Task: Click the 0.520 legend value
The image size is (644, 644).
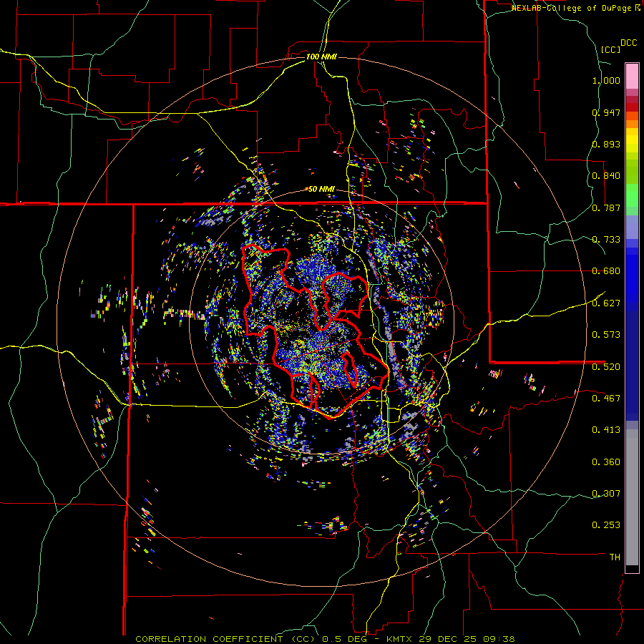Action: (606, 366)
